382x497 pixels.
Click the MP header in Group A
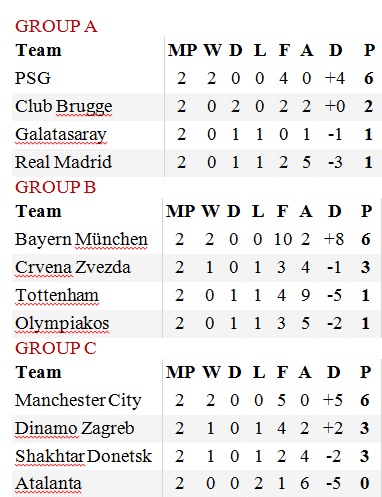point(183,51)
